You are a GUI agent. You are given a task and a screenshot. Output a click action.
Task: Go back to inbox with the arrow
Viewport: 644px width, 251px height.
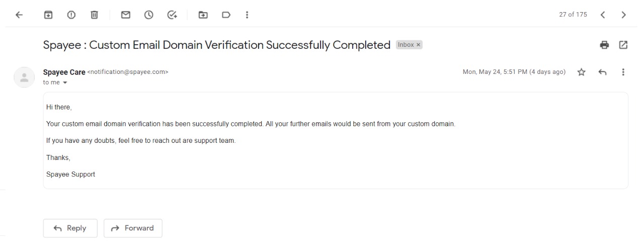(19, 15)
